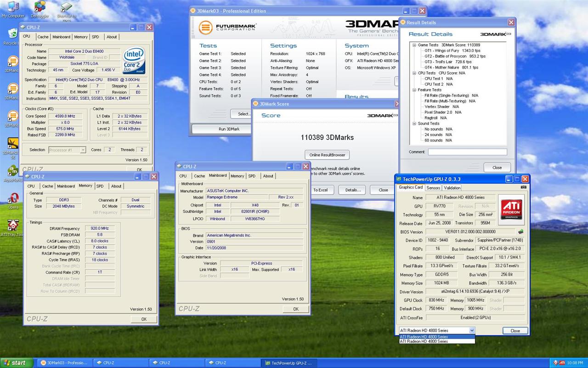588x368 pixels.
Task: Click the Intel Core 2 Duo logo
Action: (x=134, y=60)
